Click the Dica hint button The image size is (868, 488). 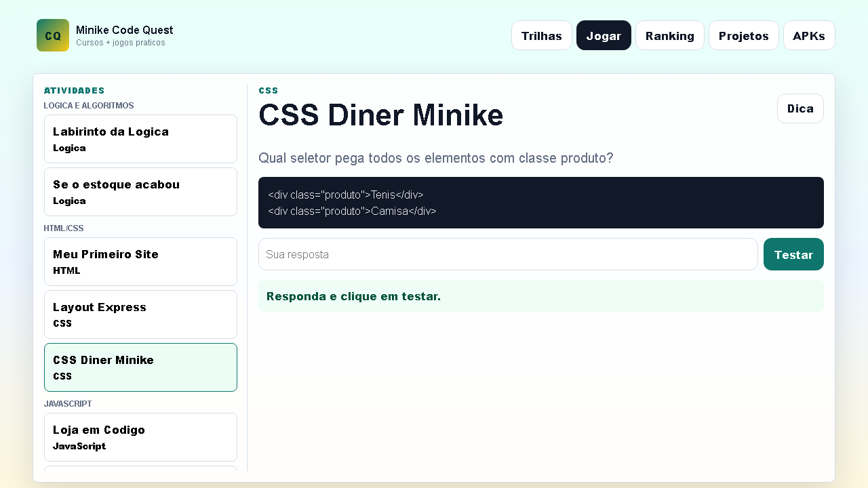800,108
